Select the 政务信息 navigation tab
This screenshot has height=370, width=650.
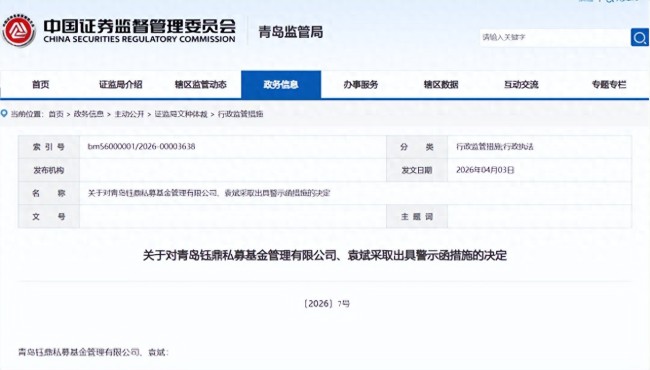click(x=281, y=85)
